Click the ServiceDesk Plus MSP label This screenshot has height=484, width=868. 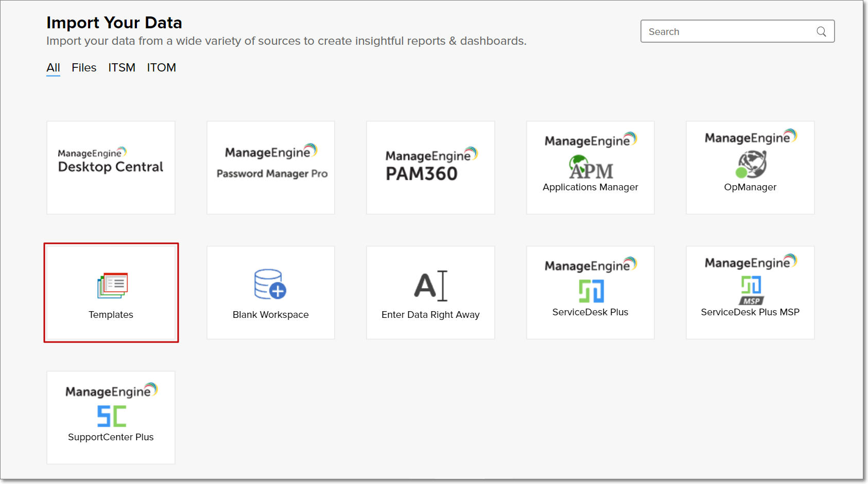click(x=750, y=312)
